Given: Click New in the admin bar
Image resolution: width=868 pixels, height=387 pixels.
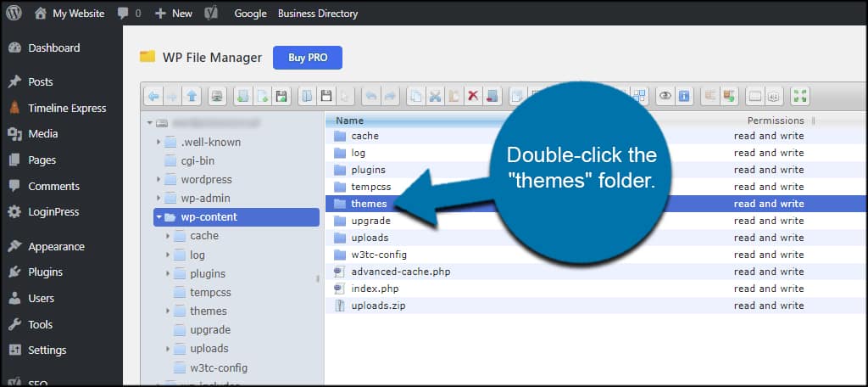Looking at the screenshot, I should (174, 14).
